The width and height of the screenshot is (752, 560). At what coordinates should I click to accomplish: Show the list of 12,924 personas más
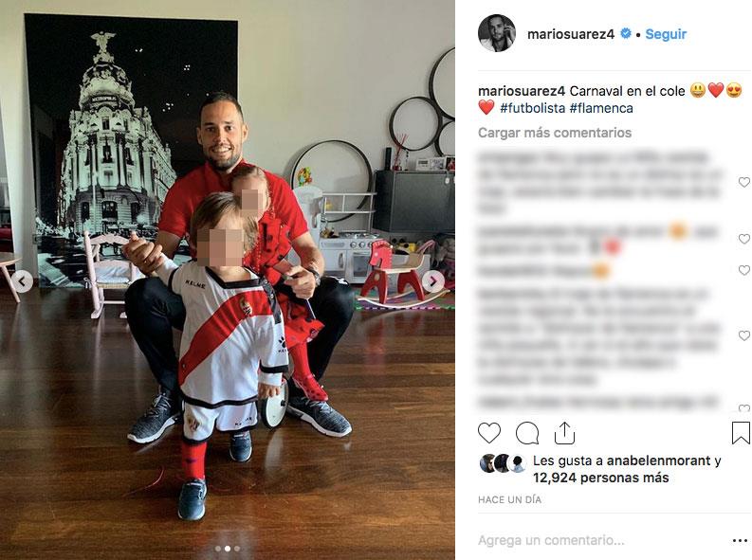[601, 478]
